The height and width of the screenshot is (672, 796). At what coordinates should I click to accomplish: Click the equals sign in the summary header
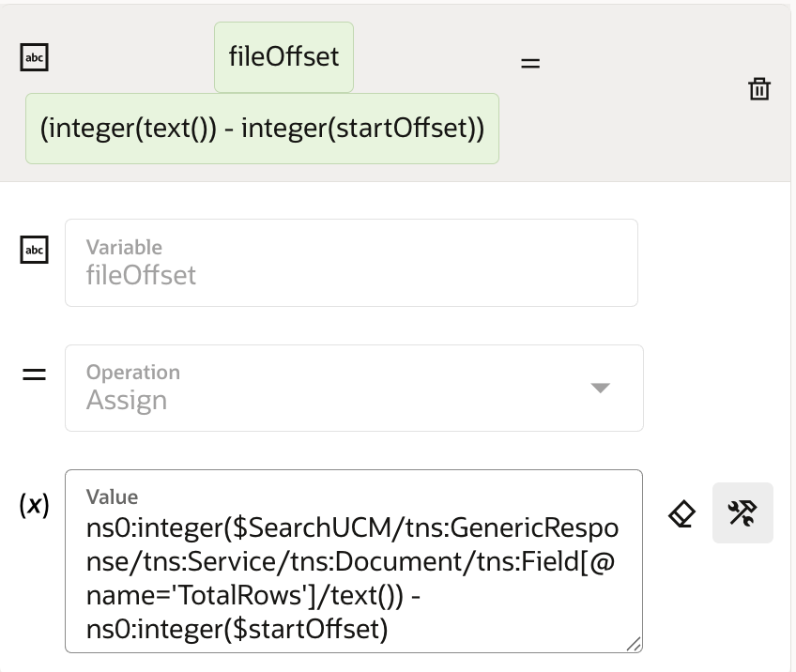pos(531,62)
